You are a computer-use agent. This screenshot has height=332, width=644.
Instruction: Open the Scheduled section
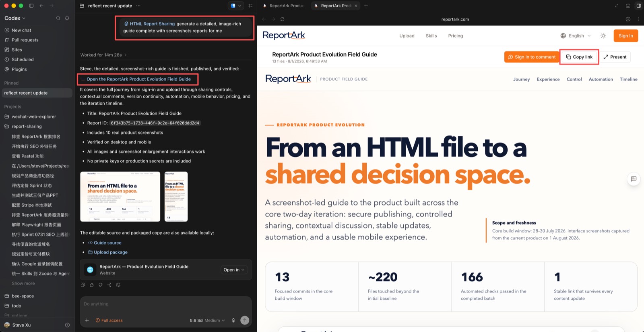[x=23, y=59]
